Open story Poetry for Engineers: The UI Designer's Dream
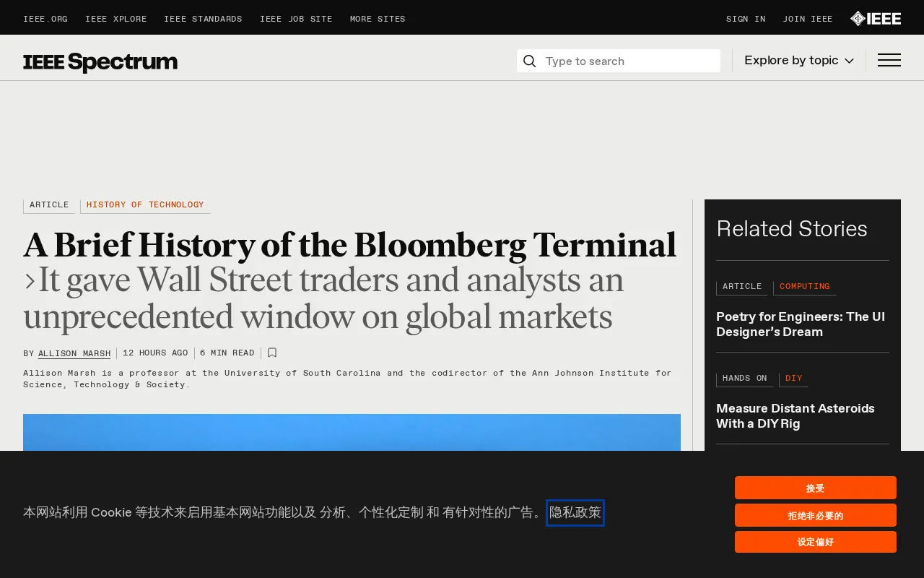Image resolution: width=924 pixels, height=578 pixels. (801, 324)
